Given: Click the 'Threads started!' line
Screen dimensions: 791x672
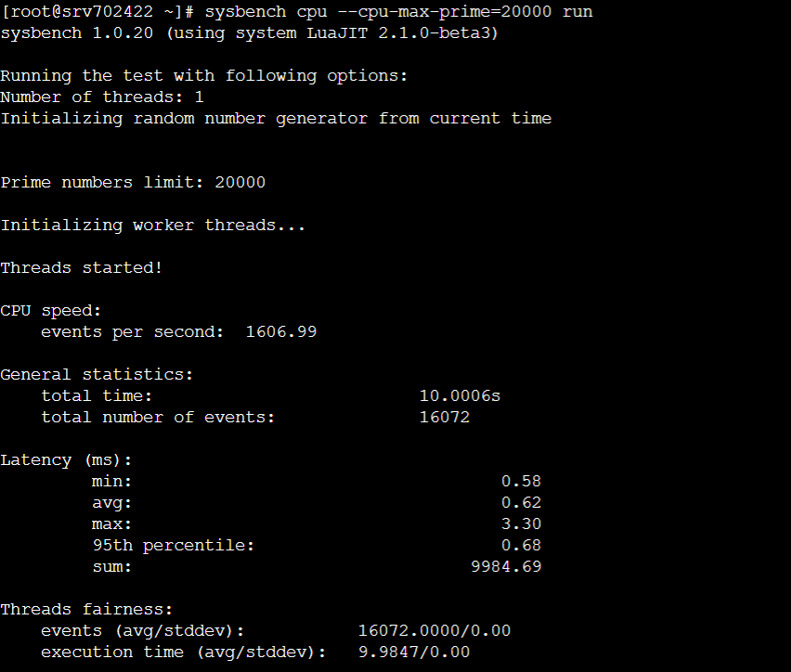Looking at the screenshot, I should click(x=81, y=268).
